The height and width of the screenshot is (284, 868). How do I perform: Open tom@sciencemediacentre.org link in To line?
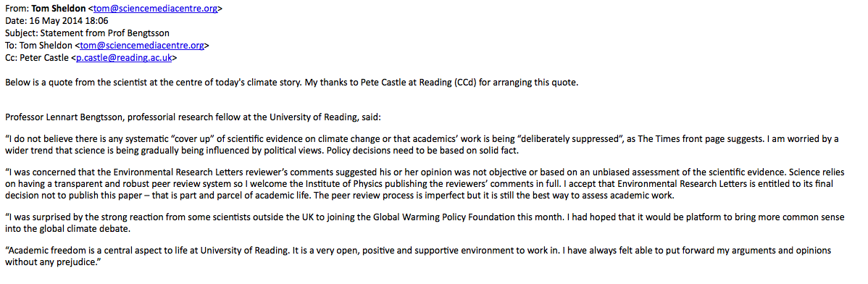tap(142, 46)
